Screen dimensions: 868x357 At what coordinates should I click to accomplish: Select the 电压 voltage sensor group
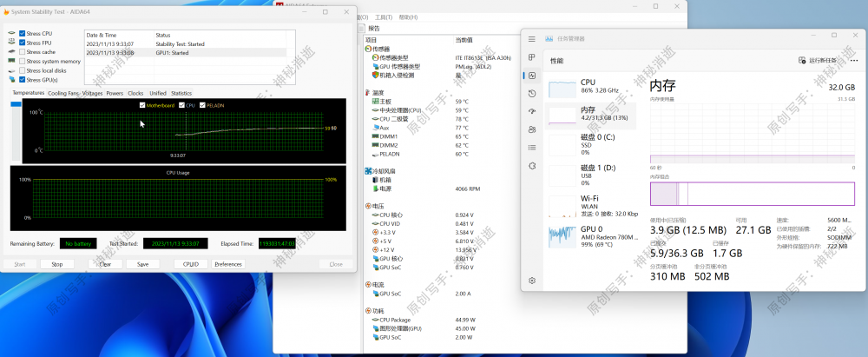(378, 206)
